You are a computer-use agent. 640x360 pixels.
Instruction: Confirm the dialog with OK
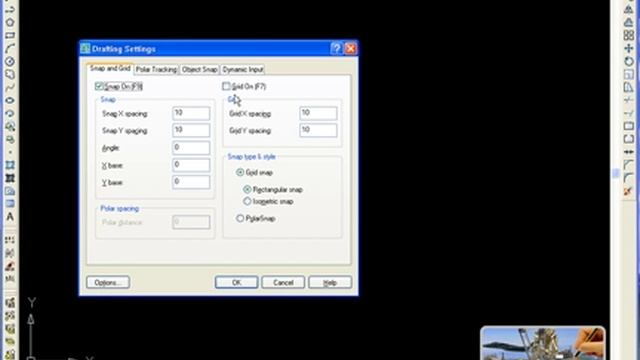click(x=236, y=282)
